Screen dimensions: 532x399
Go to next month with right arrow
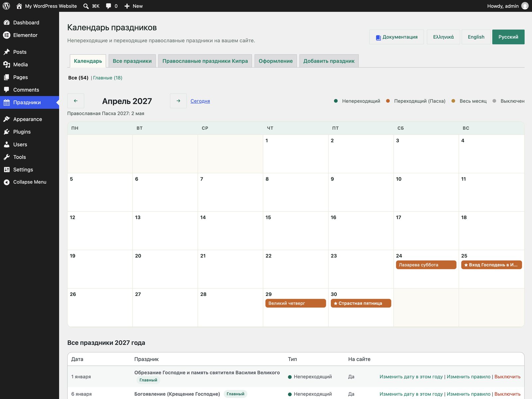point(178,101)
